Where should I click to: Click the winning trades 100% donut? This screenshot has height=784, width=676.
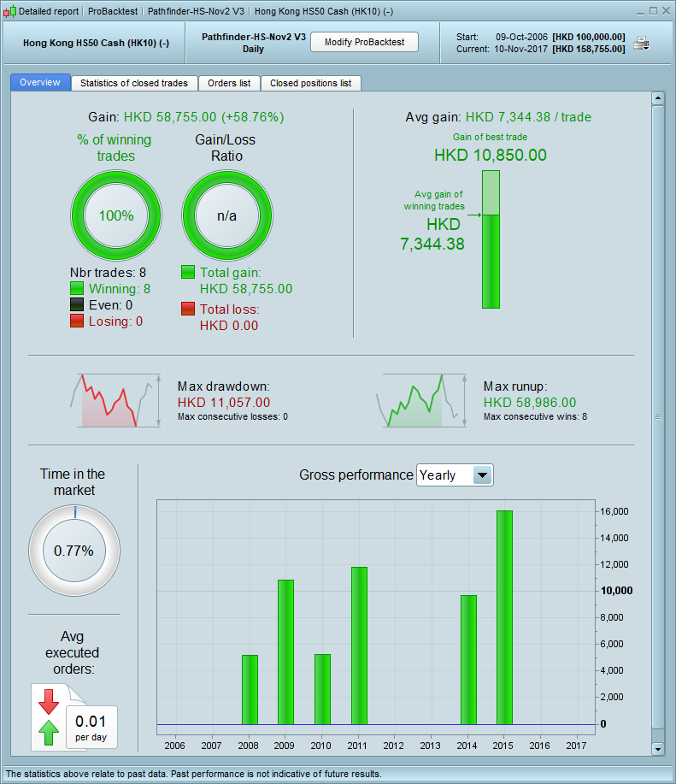click(x=116, y=215)
